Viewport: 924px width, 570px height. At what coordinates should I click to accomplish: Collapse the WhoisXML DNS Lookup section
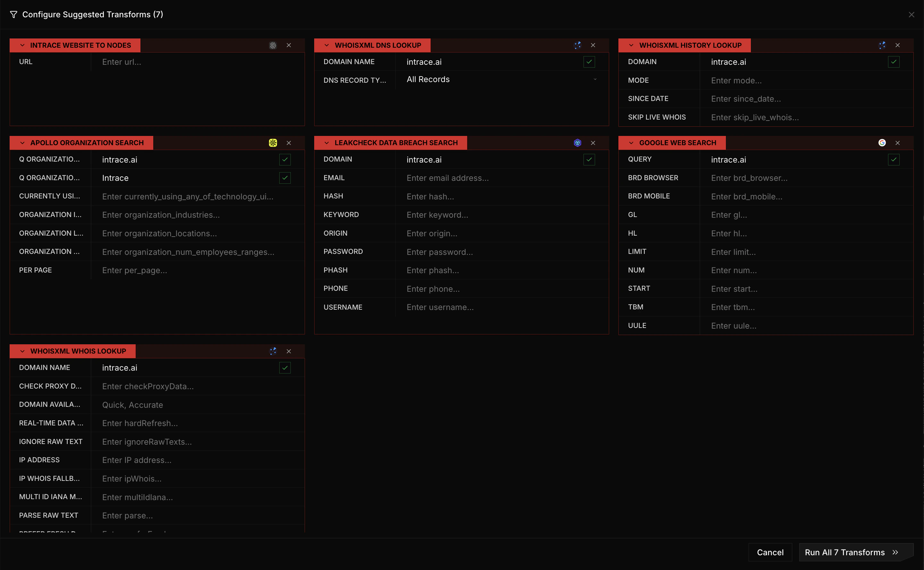[327, 45]
